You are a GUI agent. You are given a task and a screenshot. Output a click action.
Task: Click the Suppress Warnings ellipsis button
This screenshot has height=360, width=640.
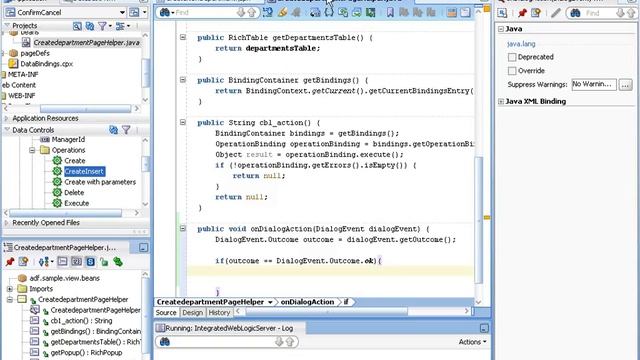(626, 85)
